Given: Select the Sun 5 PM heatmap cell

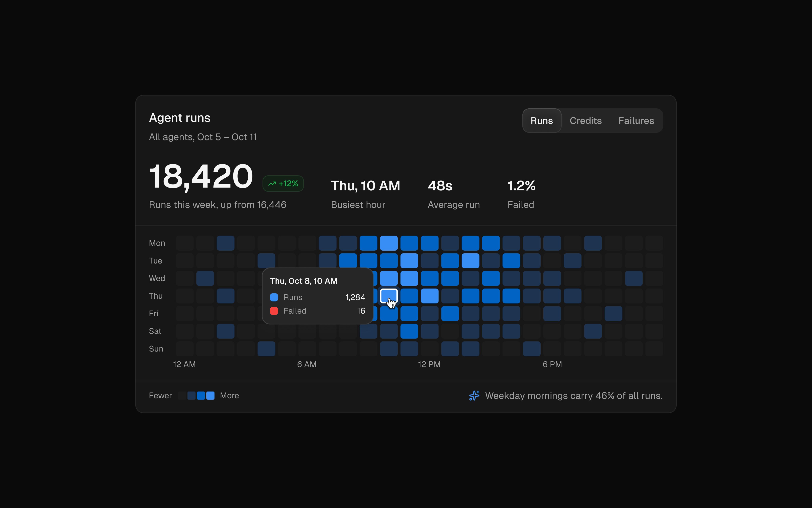Looking at the screenshot, I should click(532, 349).
